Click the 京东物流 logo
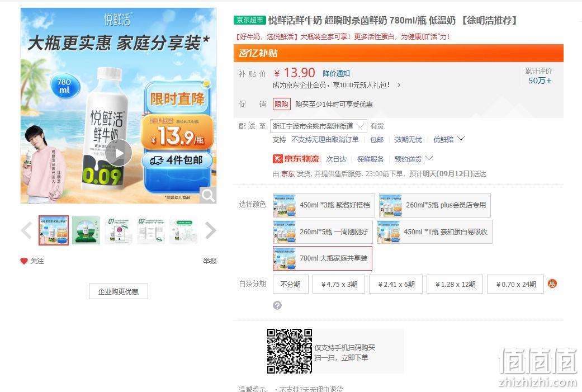Viewport: 582px width, 392px height. tap(296, 159)
